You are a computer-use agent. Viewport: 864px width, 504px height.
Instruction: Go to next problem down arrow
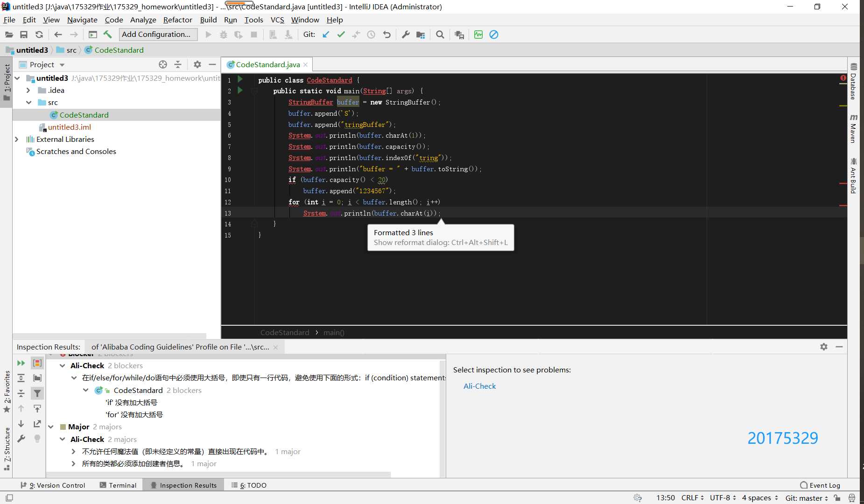tap(21, 424)
